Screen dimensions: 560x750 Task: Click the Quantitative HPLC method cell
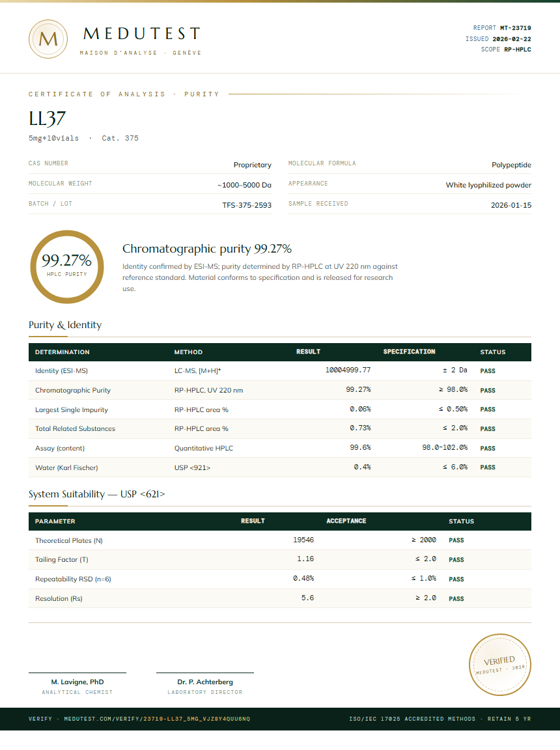(204, 449)
